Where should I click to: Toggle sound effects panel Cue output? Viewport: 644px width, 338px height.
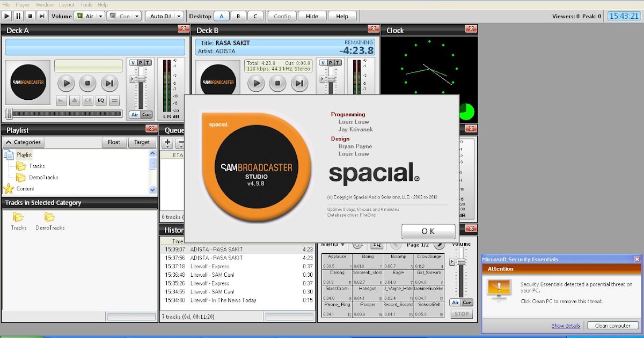pos(467,303)
